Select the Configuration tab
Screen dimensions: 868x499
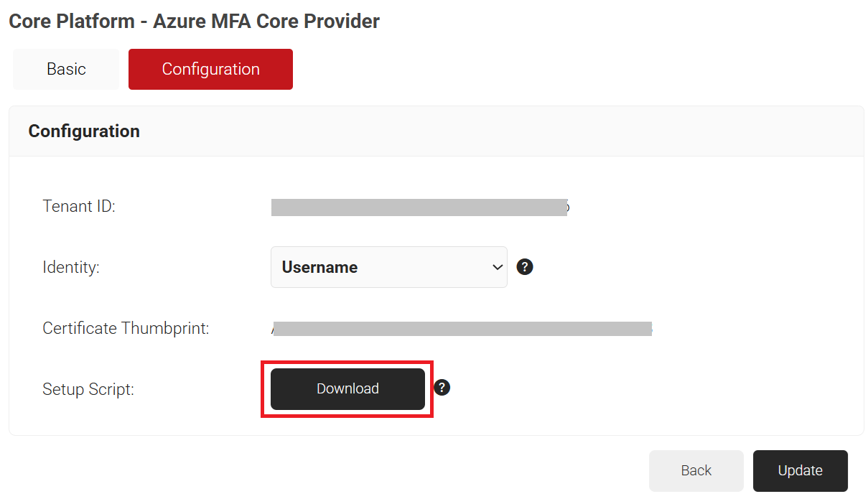point(210,69)
